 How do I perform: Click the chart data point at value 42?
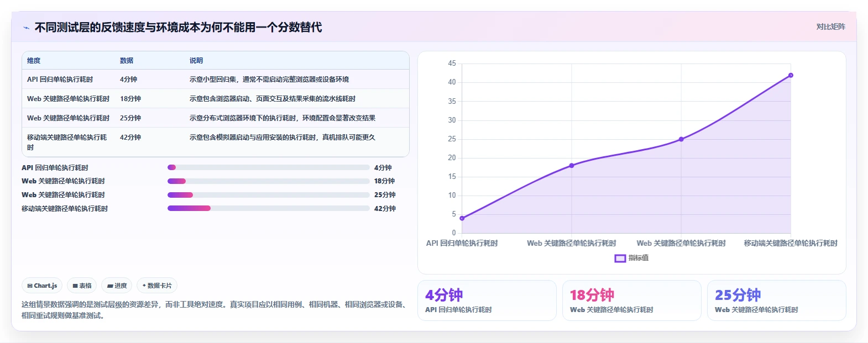[791, 75]
